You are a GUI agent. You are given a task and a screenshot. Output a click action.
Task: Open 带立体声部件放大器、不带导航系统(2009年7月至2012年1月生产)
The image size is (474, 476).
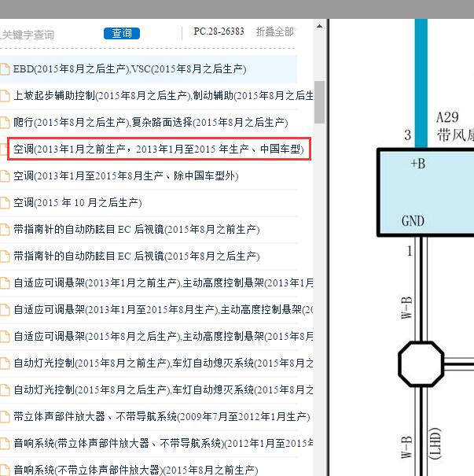point(162,416)
